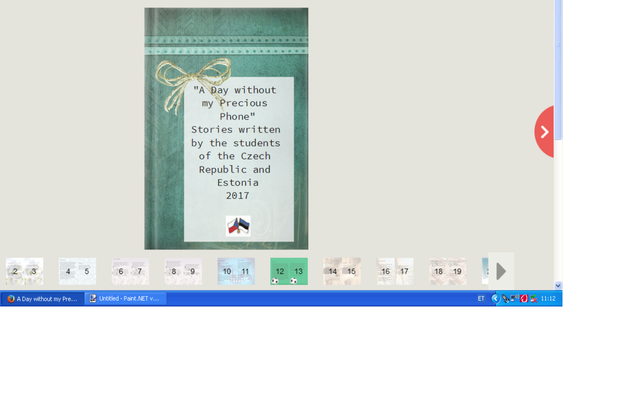Expand hidden system tray icons
Screen dimensions: 640x400
tap(495, 299)
